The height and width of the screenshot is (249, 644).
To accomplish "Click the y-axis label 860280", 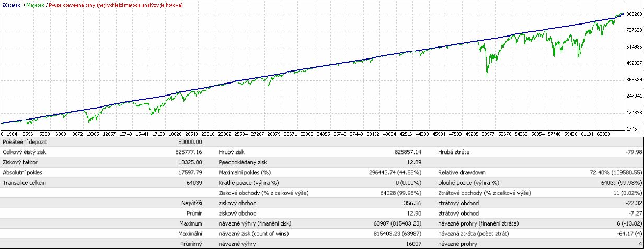I will pos(634,14).
